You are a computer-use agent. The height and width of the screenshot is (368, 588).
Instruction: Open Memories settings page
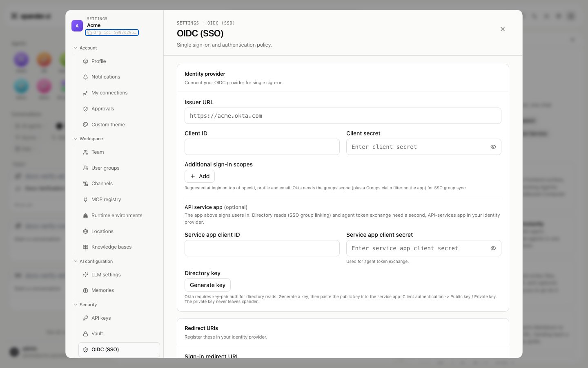click(119, 290)
